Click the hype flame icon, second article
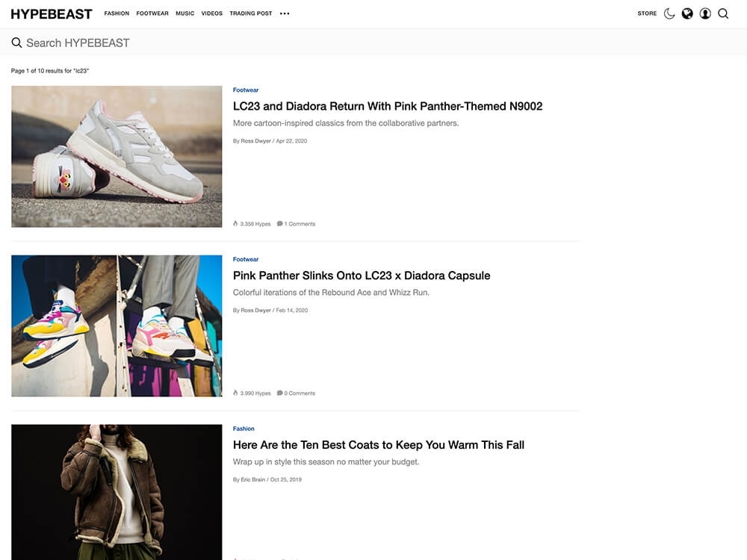Viewport: 747px width, 560px height. [x=235, y=393]
